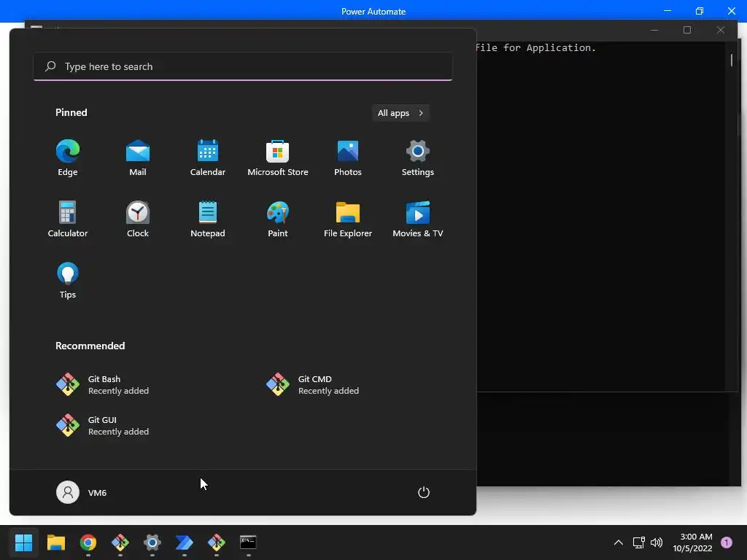Click the 'Recommended' section heading
This screenshot has height=560, width=747.
coord(90,346)
